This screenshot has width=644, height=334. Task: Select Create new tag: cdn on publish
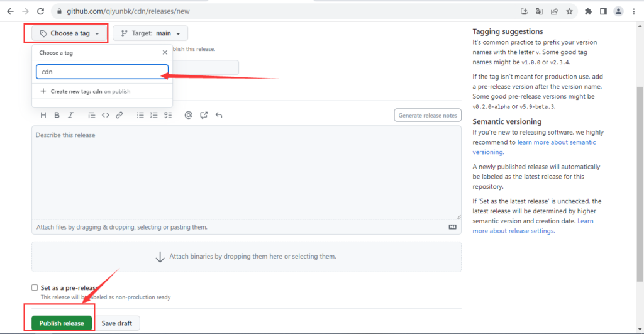(x=103, y=92)
